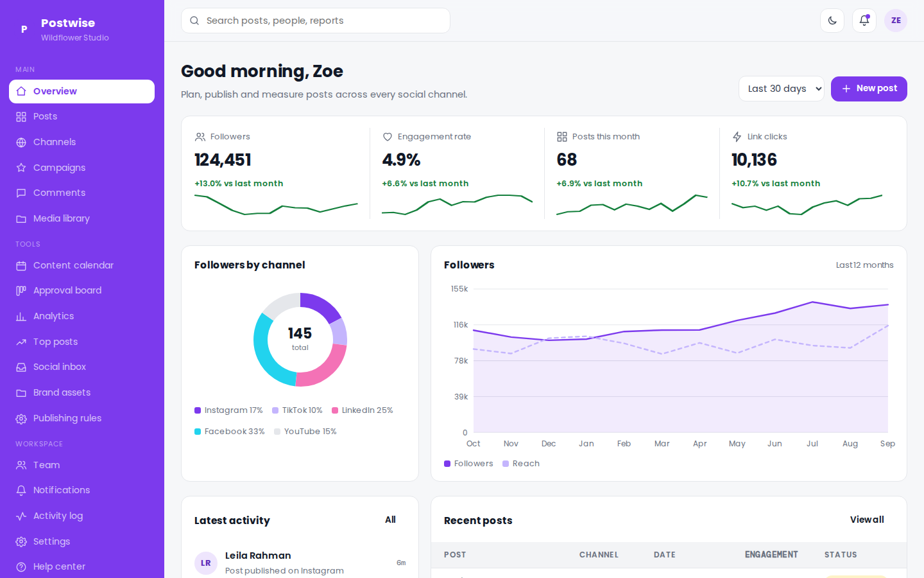
Task: Open the ZE user avatar menu
Action: coord(896,21)
